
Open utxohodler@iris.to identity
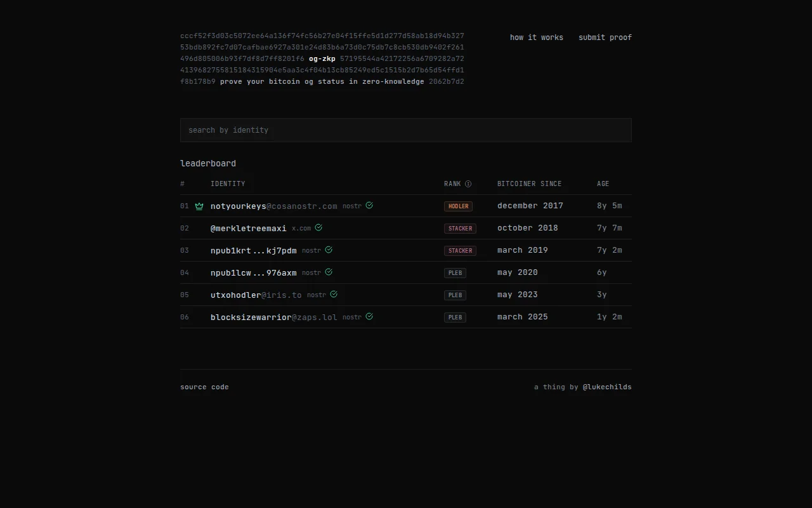coord(256,295)
